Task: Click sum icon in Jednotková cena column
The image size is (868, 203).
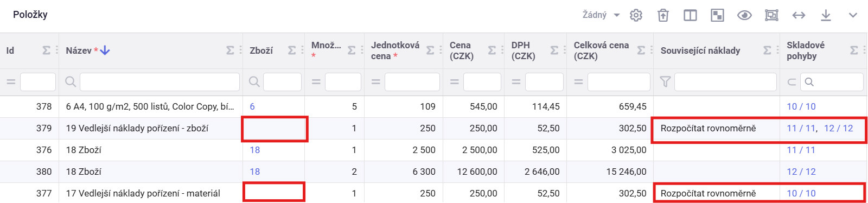Action: pos(430,50)
